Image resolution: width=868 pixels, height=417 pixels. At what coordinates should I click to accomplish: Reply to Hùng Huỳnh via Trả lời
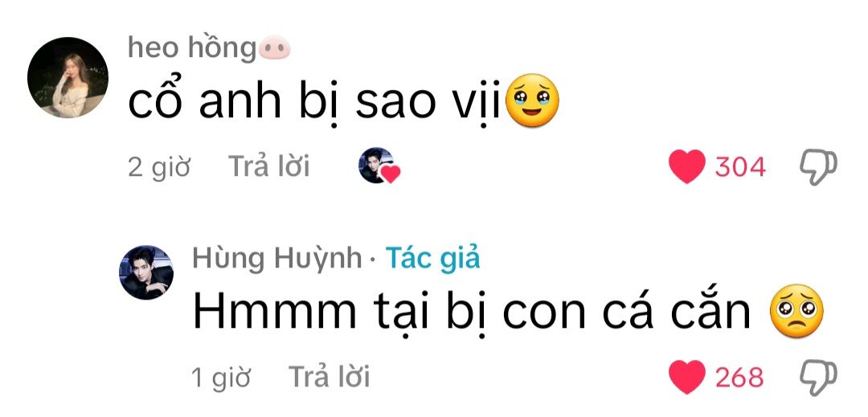[x=329, y=377]
